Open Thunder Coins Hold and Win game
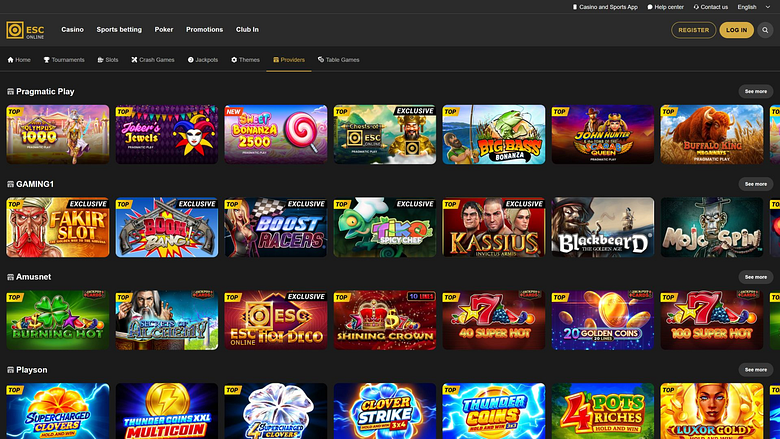This screenshot has height=439, width=780. click(493, 411)
